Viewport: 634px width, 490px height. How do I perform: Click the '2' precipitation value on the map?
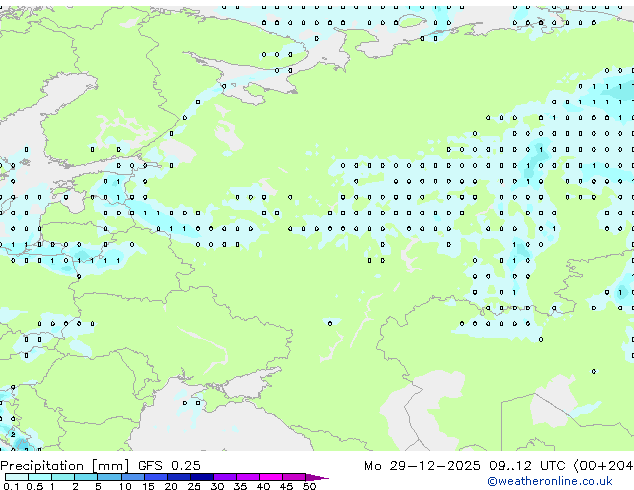pos(13,435)
